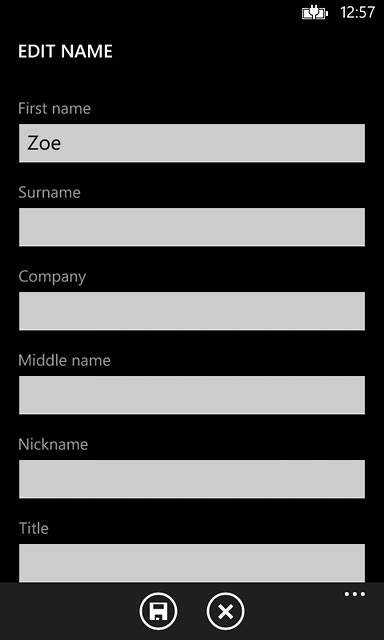Select the Zoe text in First name
Viewport: 384px width, 640px height.
44,144
